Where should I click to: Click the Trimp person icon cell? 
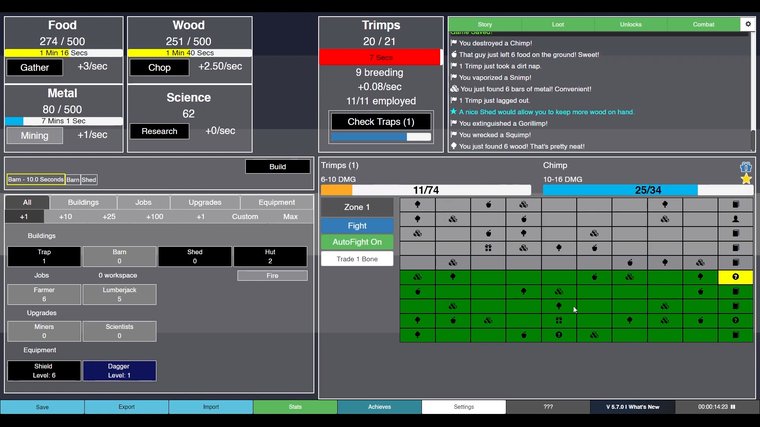click(x=735, y=218)
